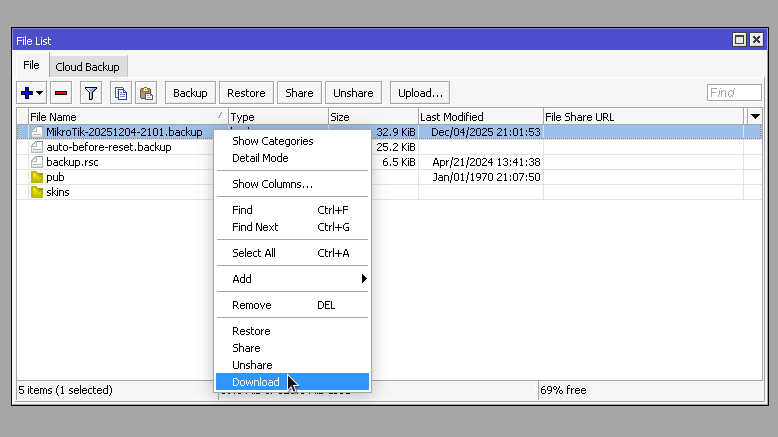Expand the Add submenu in context menu
Screen dimensions: 778x437
point(293,279)
